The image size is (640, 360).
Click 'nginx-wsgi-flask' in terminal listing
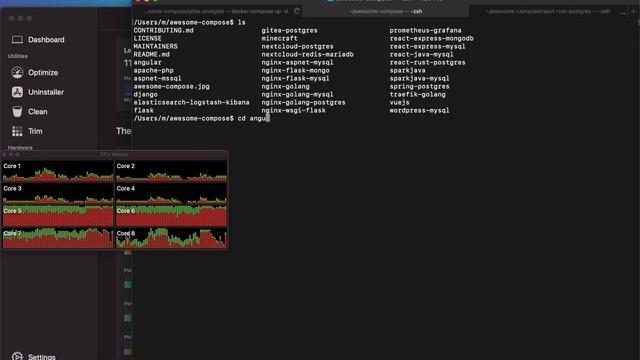point(293,110)
